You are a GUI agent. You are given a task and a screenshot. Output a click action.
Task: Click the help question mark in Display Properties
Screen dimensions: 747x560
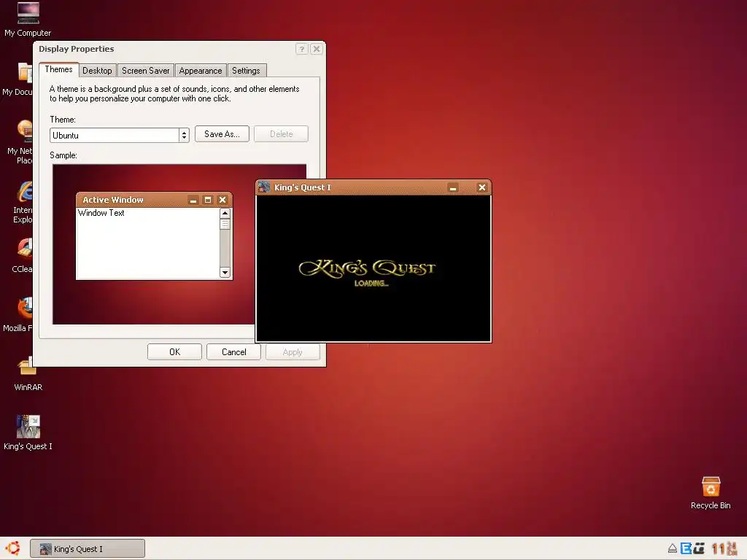coord(301,49)
